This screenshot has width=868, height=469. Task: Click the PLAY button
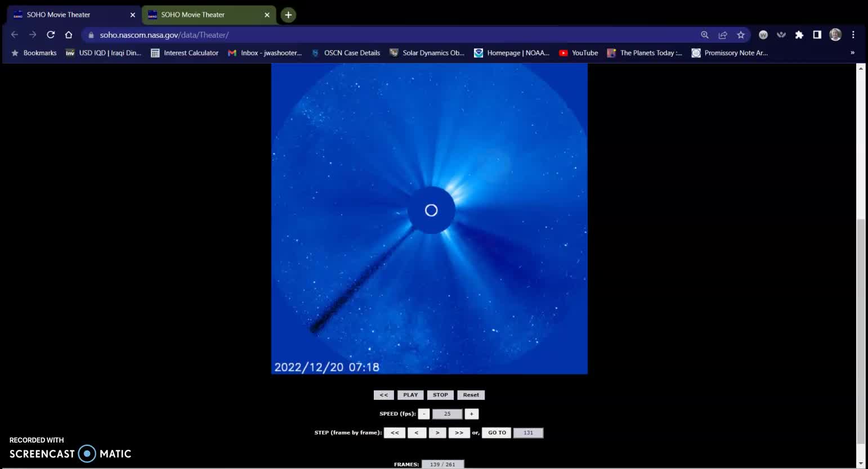click(410, 395)
